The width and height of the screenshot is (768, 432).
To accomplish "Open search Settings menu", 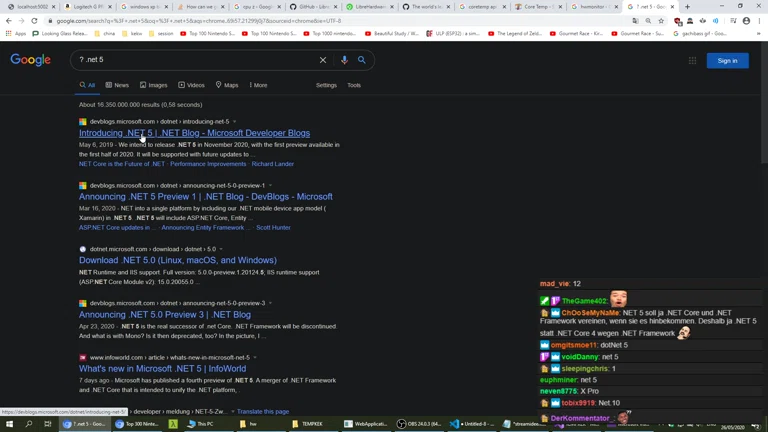I will [x=326, y=85].
